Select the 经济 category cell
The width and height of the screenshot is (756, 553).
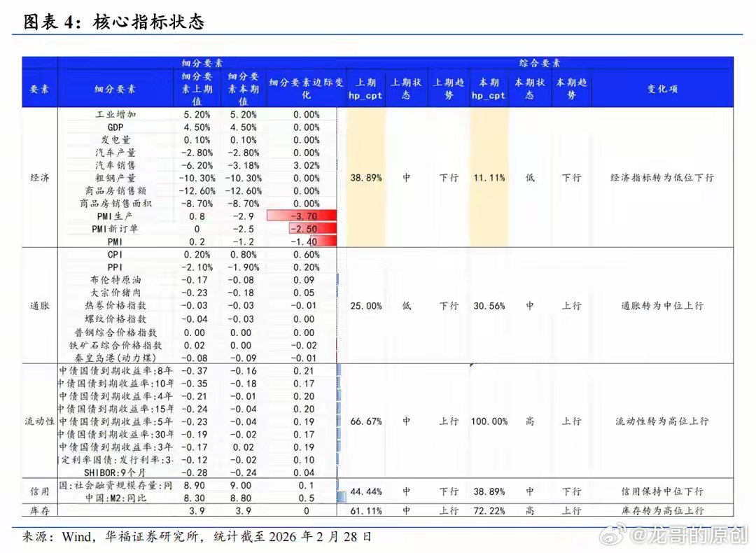pyautogui.click(x=39, y=177)
